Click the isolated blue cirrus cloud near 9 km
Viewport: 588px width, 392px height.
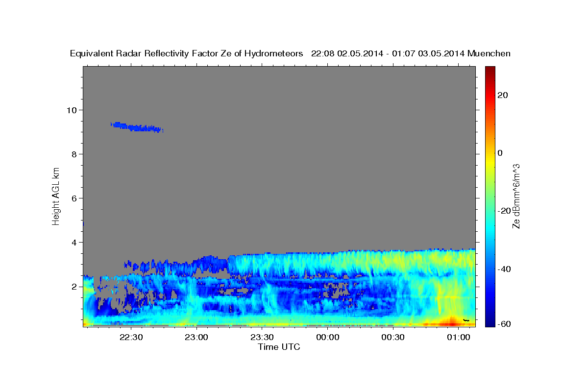[137, 127]
